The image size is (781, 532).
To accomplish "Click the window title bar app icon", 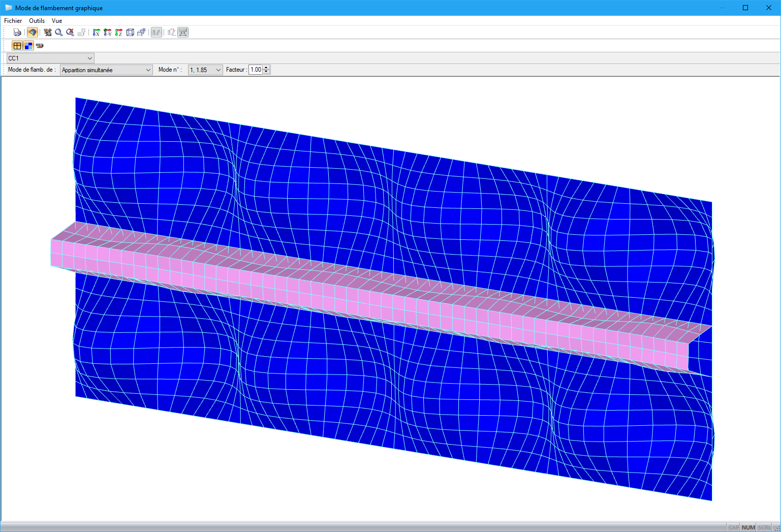I will pos(8,8).
